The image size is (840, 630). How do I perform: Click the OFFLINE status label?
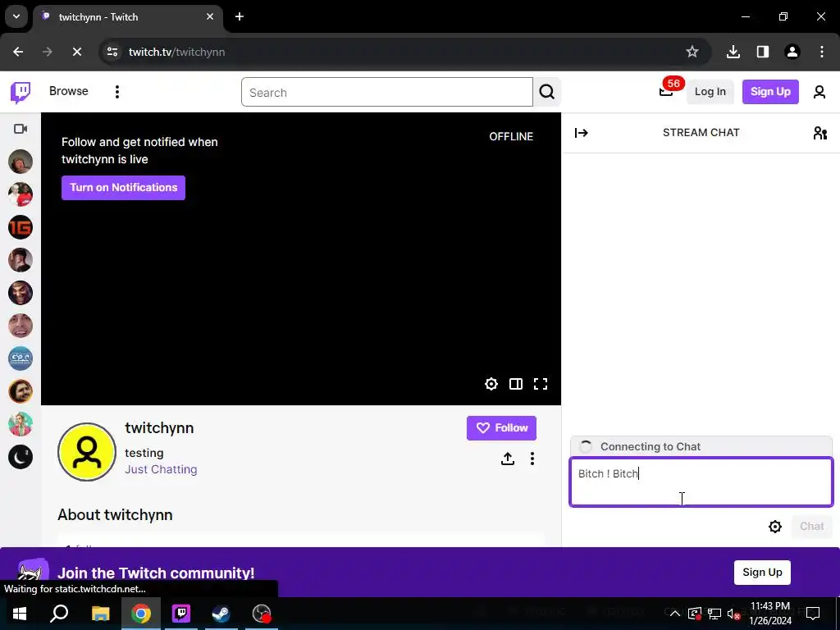coord(511,137)
